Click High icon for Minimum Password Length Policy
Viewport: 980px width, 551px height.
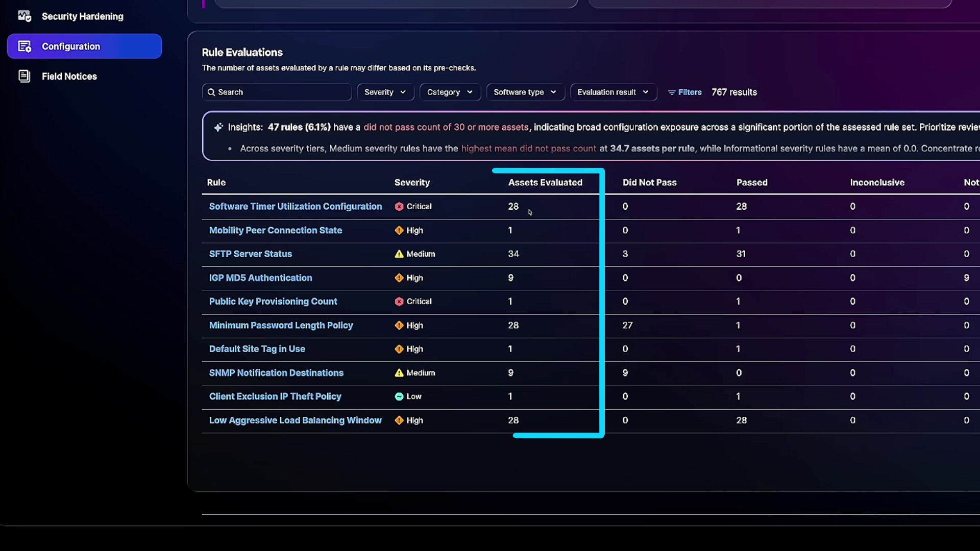399,325
